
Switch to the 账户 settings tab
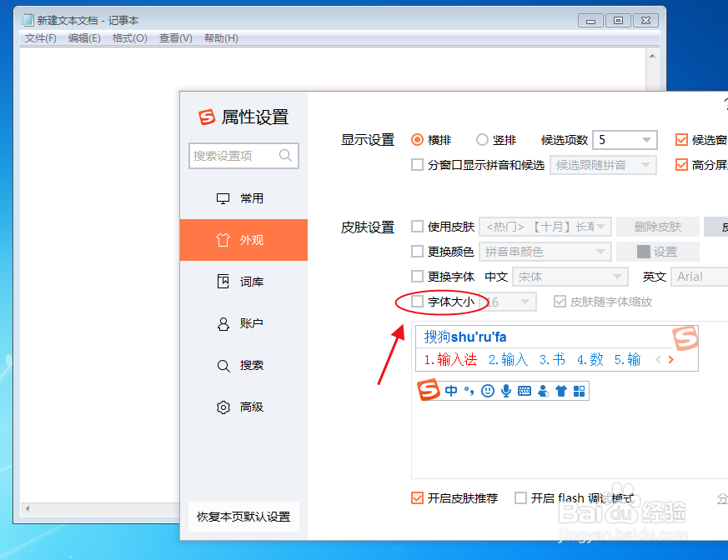click(x=244, y=323)
